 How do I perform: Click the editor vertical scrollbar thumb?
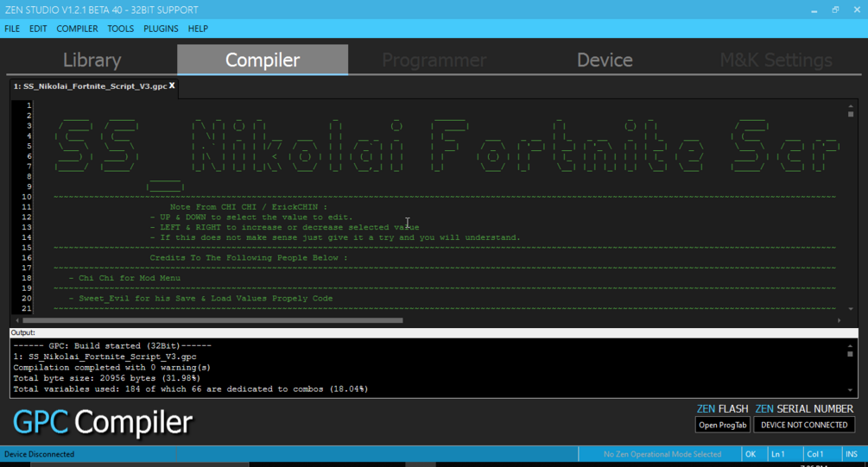tap(851, 114)
